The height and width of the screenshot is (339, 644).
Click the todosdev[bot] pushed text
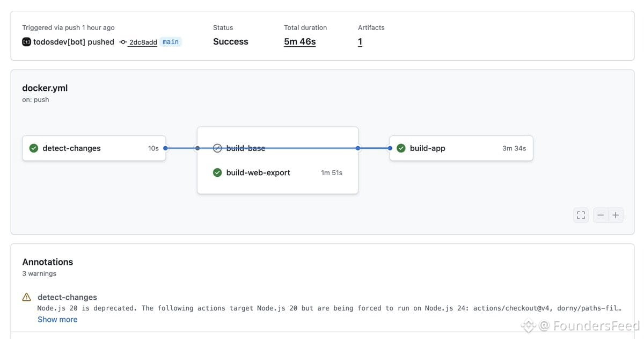tap(74, 42)
